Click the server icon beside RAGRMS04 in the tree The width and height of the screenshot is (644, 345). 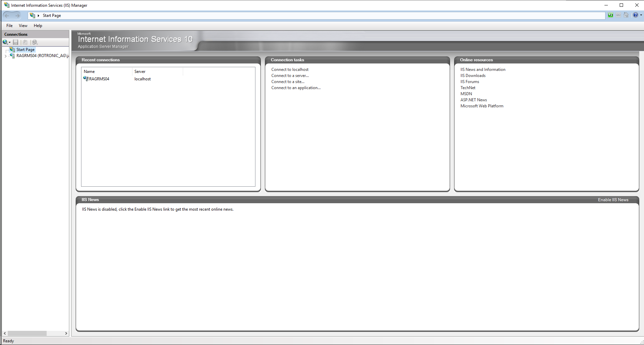pos(12,55)
